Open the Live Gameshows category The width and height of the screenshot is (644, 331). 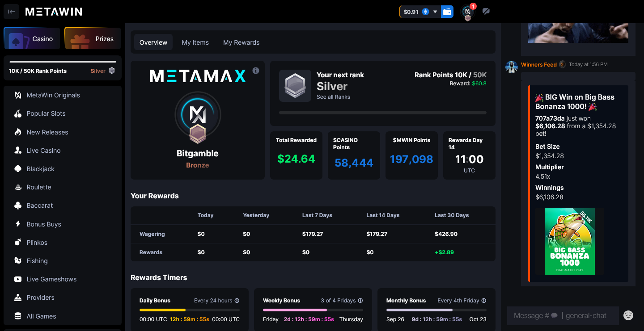[18, 279]
